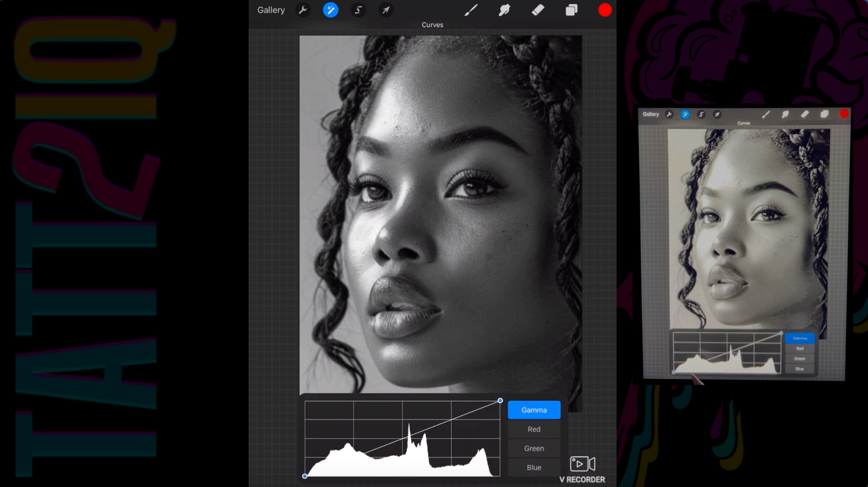868x487 pixels.
Task: Open the red color picker swatch in main toolbar
Action: pos(605,10)
